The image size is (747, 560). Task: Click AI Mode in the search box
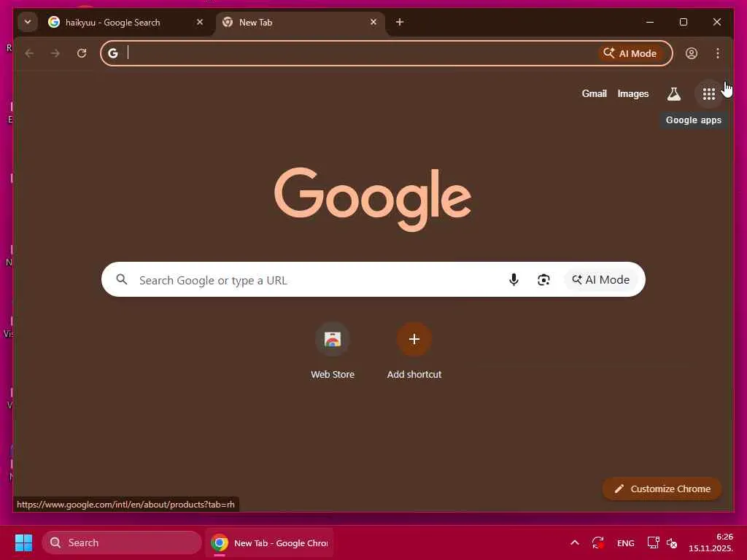point(601,279)
